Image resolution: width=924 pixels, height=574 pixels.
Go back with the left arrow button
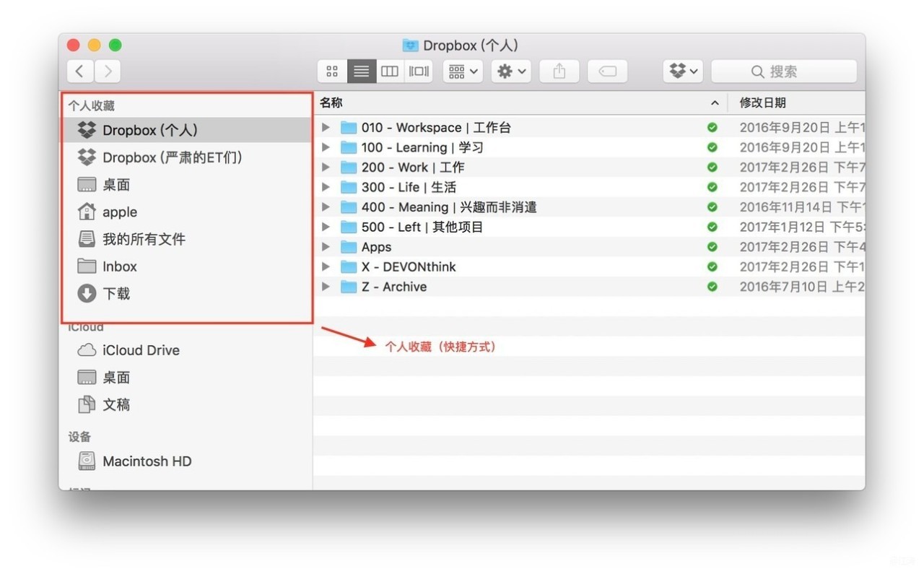80,71
